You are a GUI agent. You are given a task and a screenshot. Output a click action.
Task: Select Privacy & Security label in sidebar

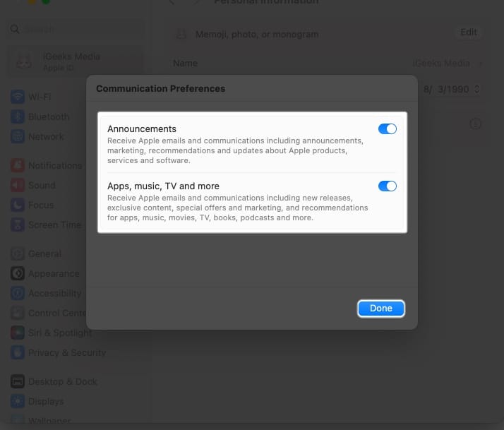67,352
